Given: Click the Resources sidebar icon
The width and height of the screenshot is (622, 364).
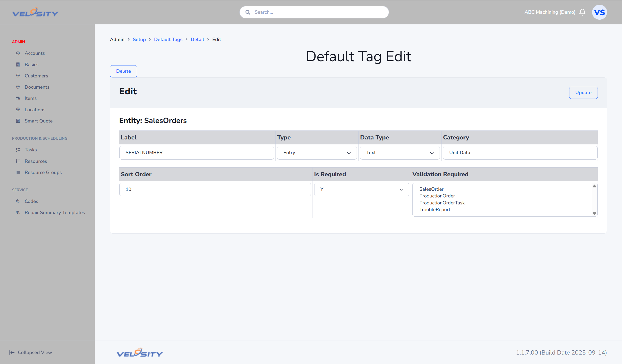Looking at the screenshot, I should [18, 161].
